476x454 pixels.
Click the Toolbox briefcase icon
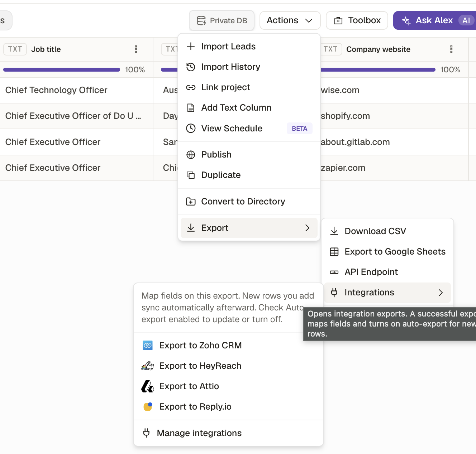coord(338,21)
